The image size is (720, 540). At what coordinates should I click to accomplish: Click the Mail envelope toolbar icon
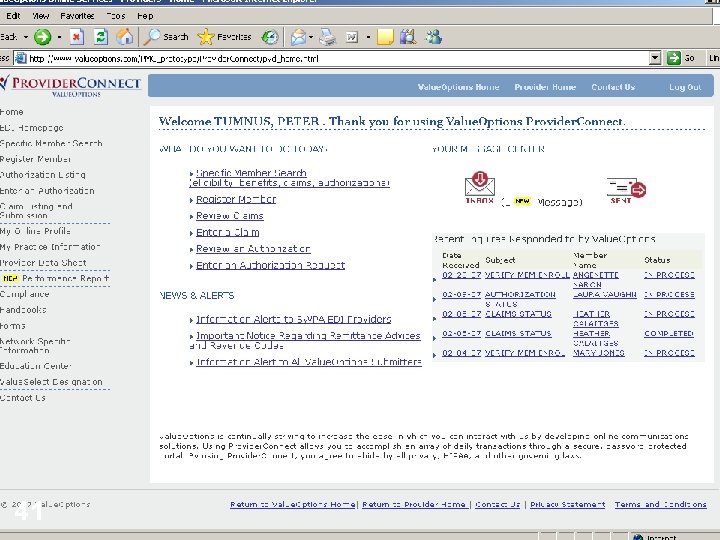point(298,37)
